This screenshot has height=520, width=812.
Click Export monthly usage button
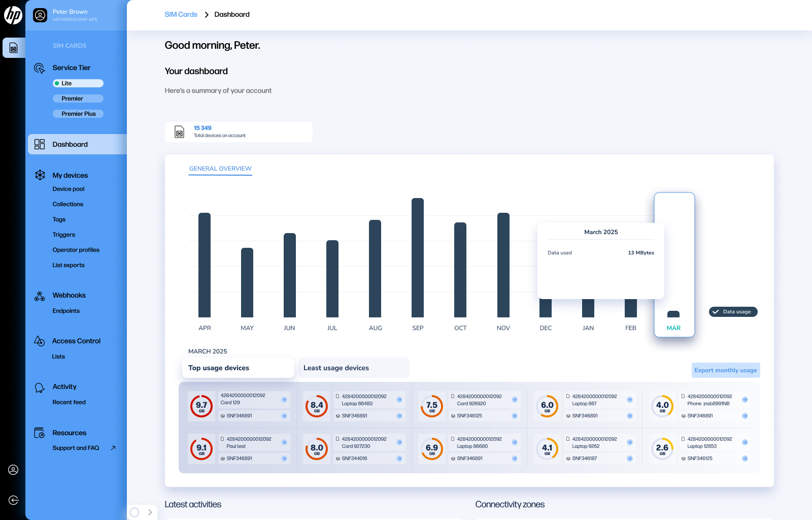(x=725, y=370)
